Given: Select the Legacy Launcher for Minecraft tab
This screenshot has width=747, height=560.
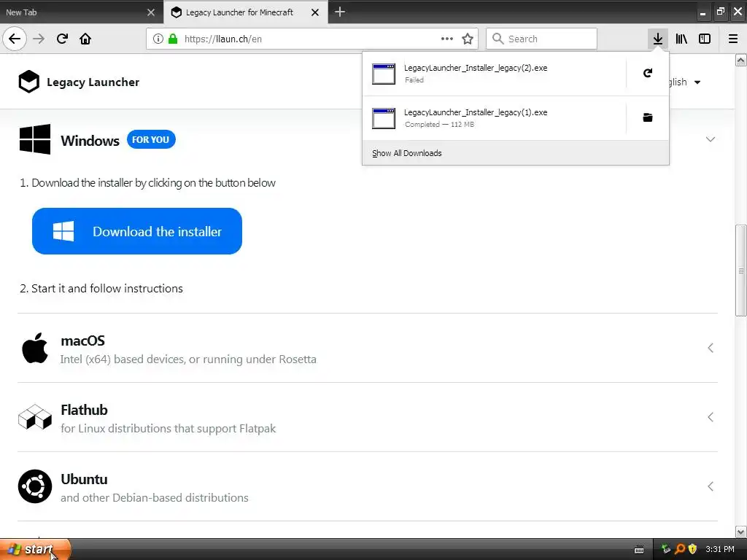Looking at the screenshot, I should point(246,12).
